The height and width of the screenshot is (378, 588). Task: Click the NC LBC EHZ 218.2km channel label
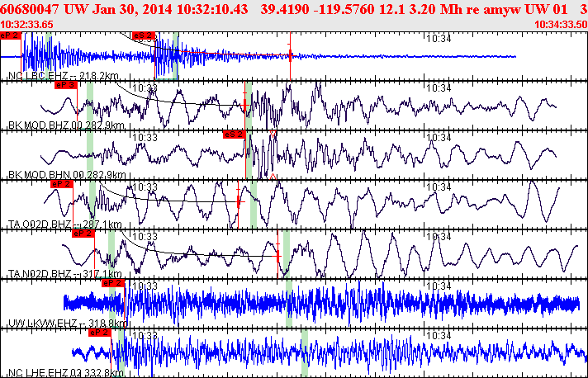tap(64, 76)
